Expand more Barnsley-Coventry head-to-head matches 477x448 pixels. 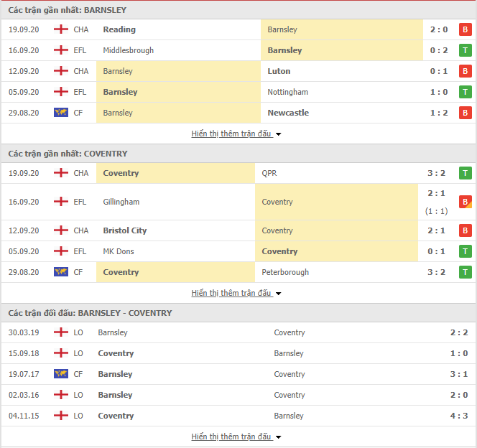coord(236,437)
